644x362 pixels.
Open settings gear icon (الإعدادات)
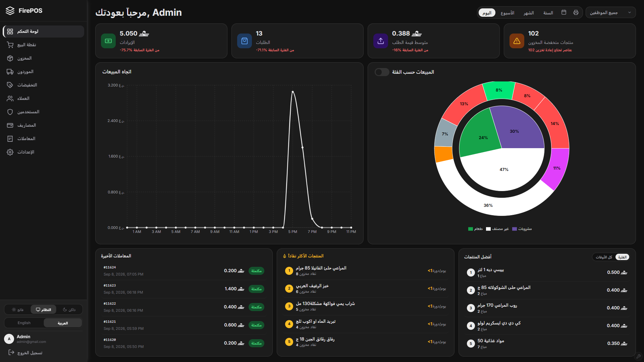pyautogui.click(x=10, y=152)
